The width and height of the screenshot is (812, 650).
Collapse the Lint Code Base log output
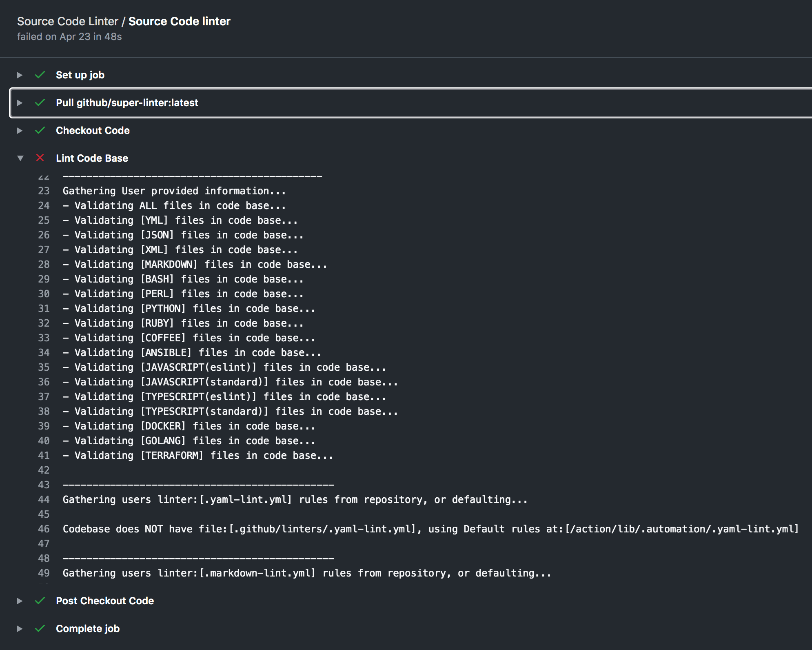(x=20, y=158)
